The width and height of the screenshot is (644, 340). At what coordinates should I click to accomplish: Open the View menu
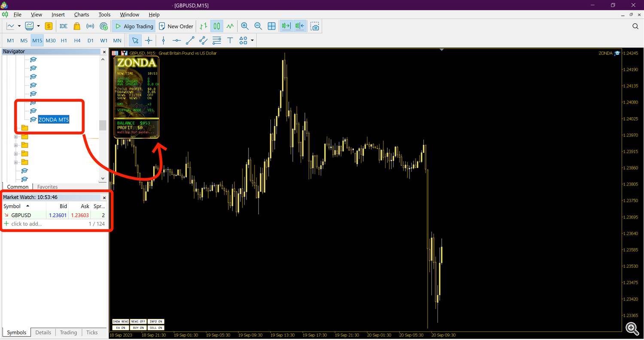pyautogui.click(x=36, y=14)
